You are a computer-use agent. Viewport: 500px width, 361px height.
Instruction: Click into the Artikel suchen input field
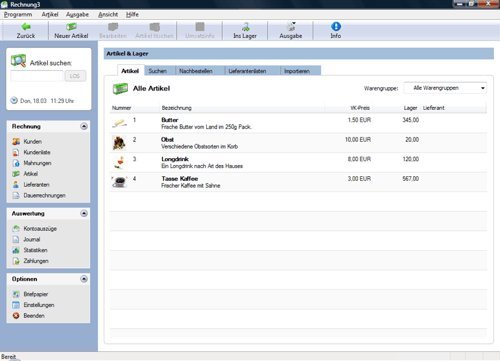(x=37, y=76)
